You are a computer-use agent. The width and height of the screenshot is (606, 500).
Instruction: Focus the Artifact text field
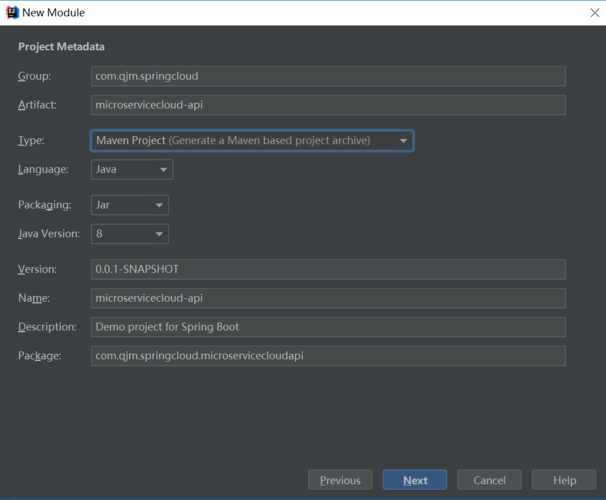click(327, 105)
